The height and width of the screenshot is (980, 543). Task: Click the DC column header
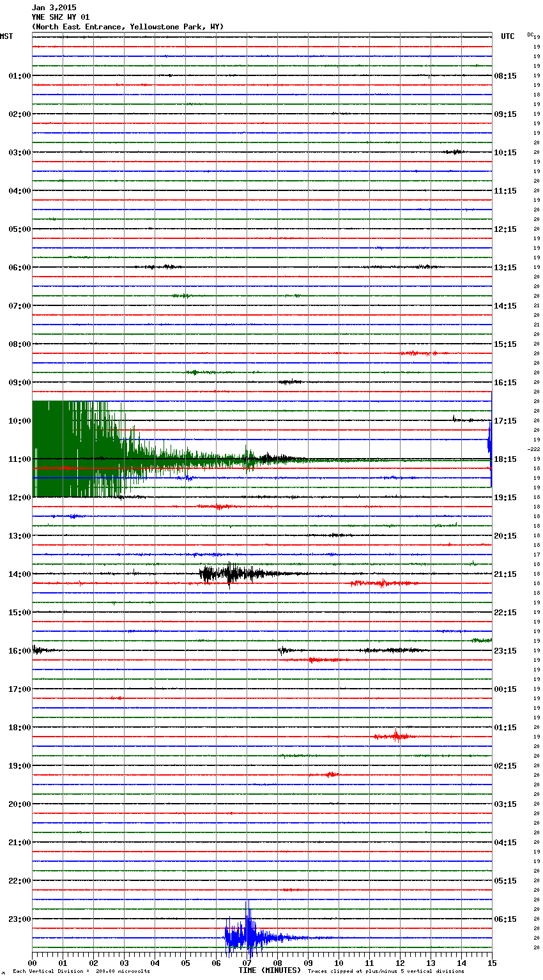[x=530, y=34]
